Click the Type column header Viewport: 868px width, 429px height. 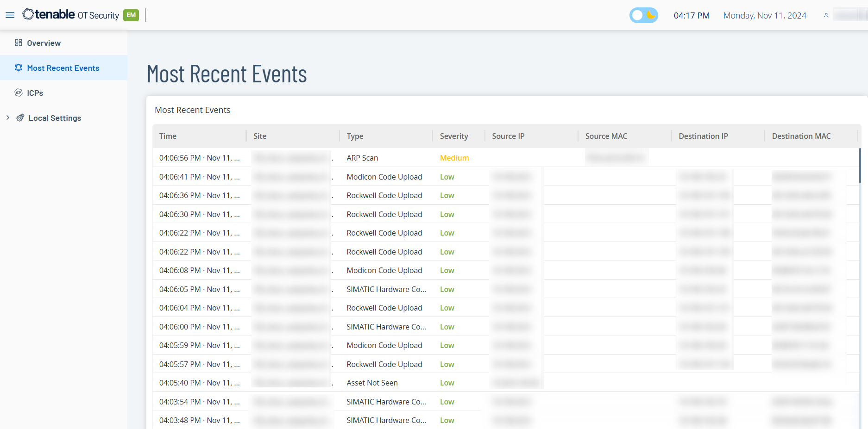[x=355, y=136]
